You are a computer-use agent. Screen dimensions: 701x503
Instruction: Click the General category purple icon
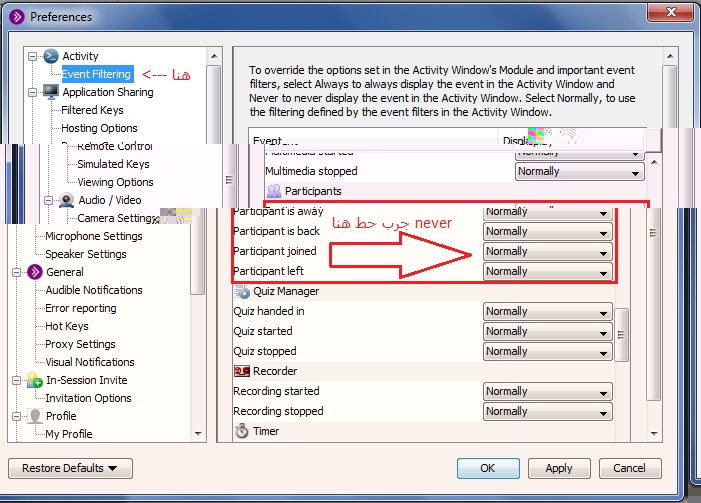[x=34, y=272]
